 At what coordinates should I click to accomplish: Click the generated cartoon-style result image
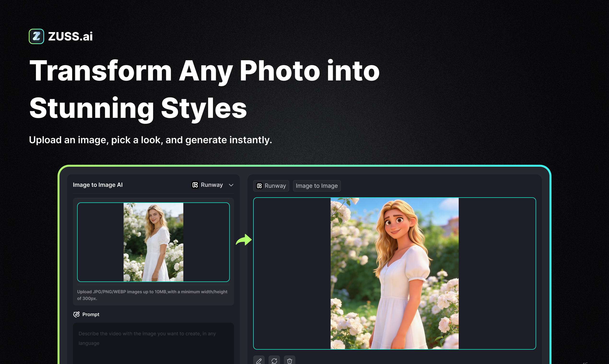click(394, 272)
